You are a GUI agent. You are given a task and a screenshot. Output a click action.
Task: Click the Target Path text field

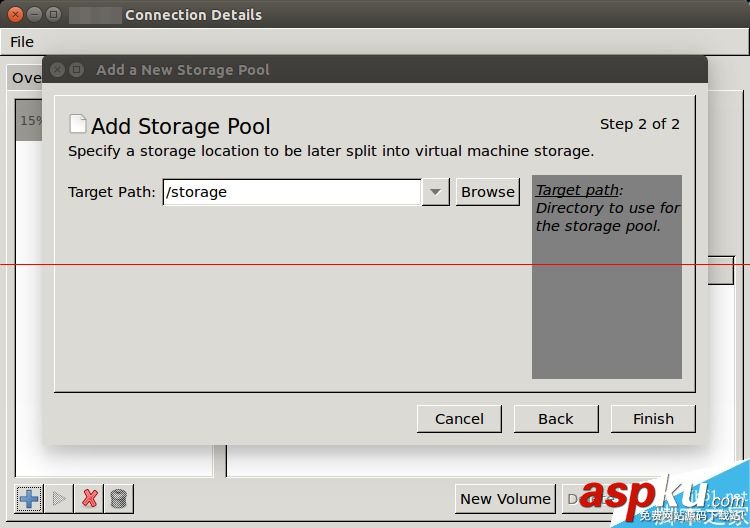tap(291, 192)
